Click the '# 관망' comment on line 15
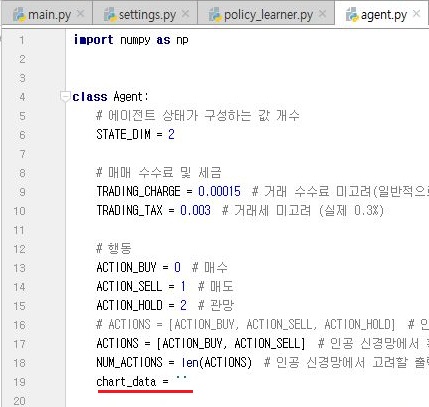This screenshot has width=429, height=407. tap(216, 305)
